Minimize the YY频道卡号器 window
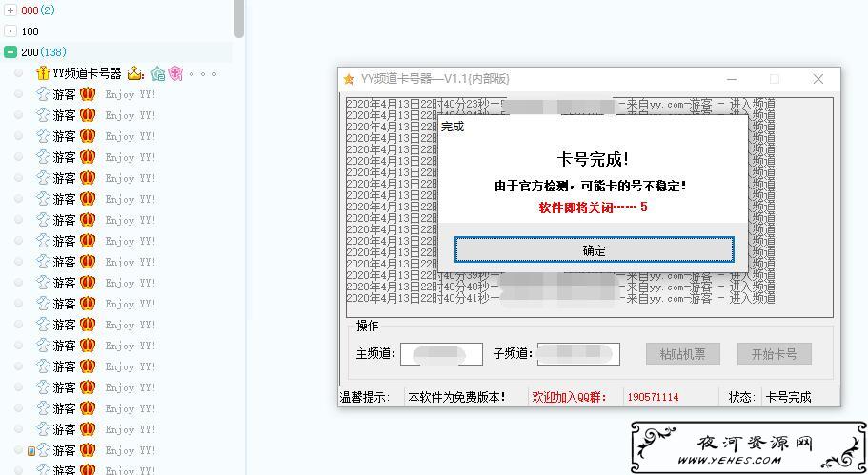868x475 pixels. coord(732,79)
